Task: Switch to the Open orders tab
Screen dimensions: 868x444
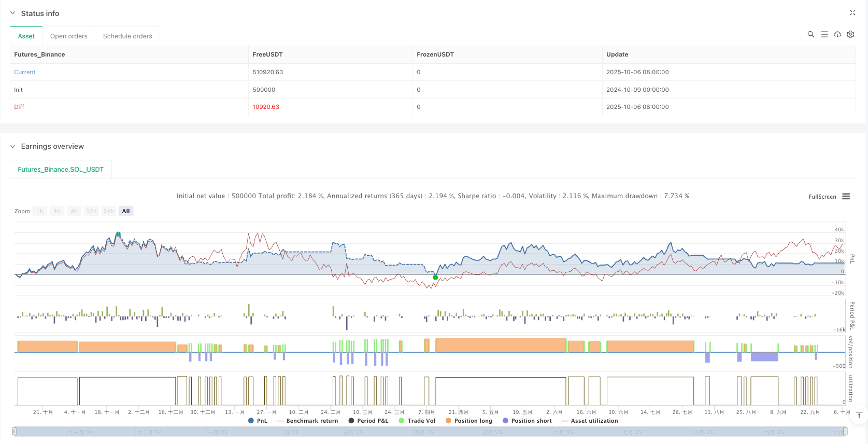Action: point(69,36)
